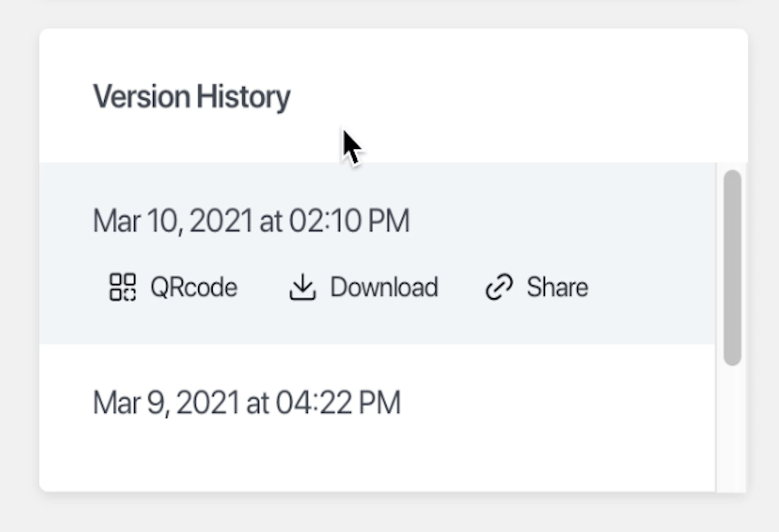779x532 pixels.
Task: Click the QRcode grid icon
Action: point(122,287)
